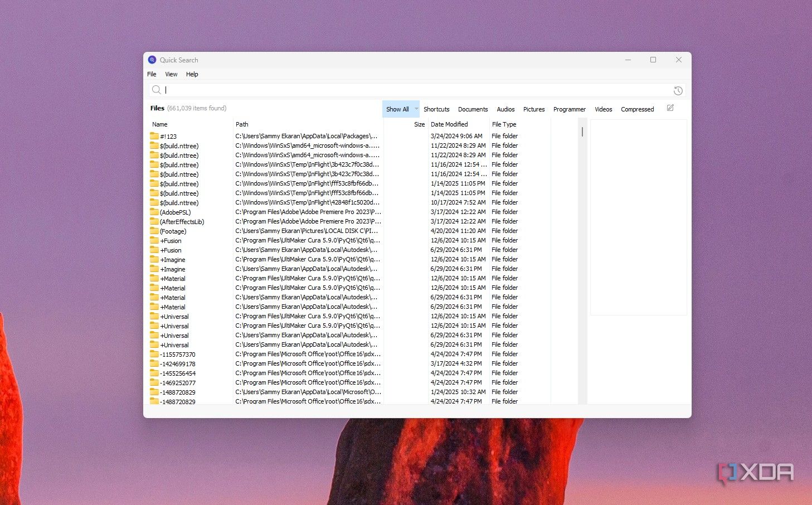The width and height of the screenshot is (812, 505).
Task: Click the magnifier icon in search bar
Action: 157,90
